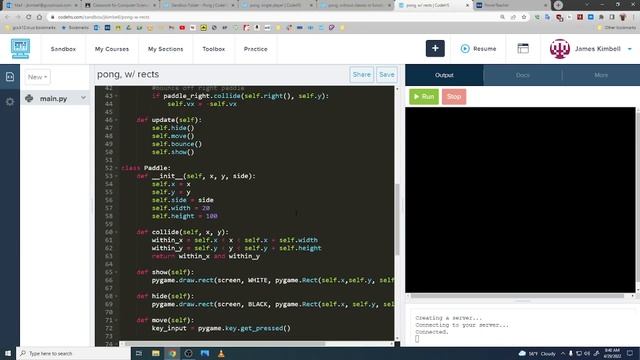Expand the James Kimbell account dropdown
Viewport: 640px width, 360px height.
point(629,49)
